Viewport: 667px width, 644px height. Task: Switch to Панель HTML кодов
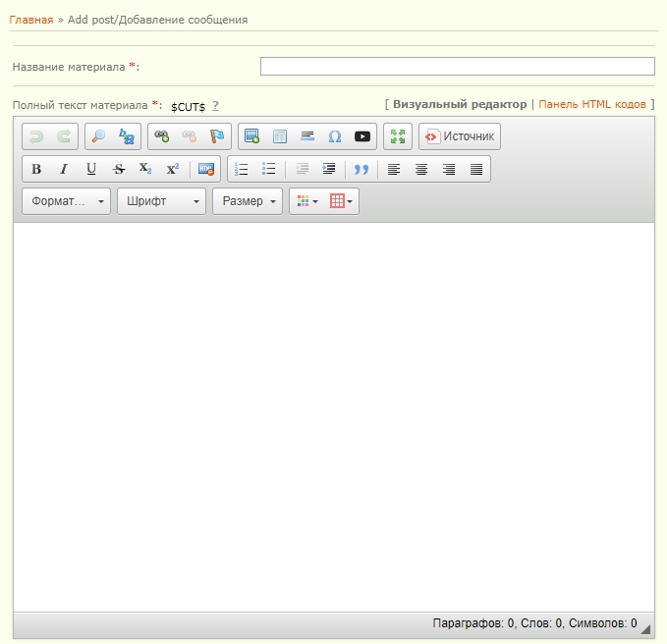pos(592,104)
